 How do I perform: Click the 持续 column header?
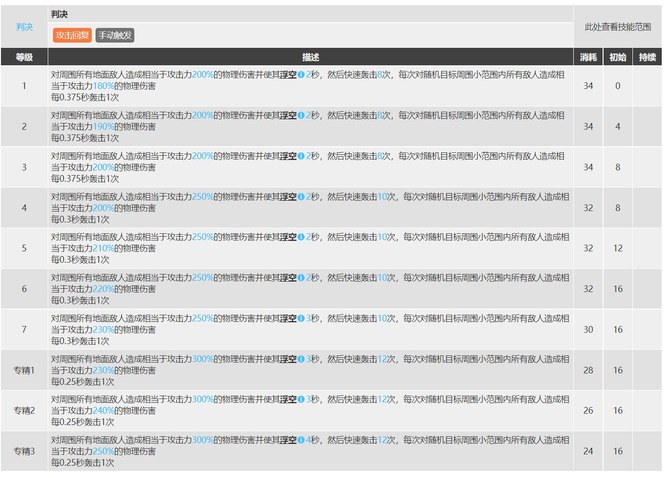(647, 58)
